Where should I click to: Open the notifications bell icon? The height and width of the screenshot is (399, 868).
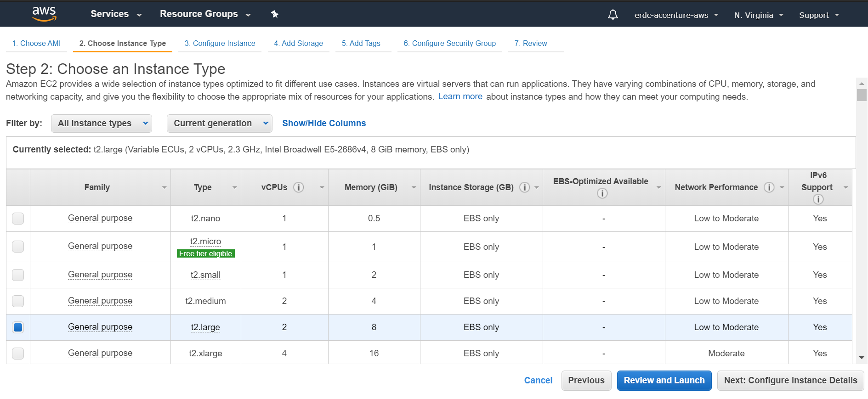[613, 15]
